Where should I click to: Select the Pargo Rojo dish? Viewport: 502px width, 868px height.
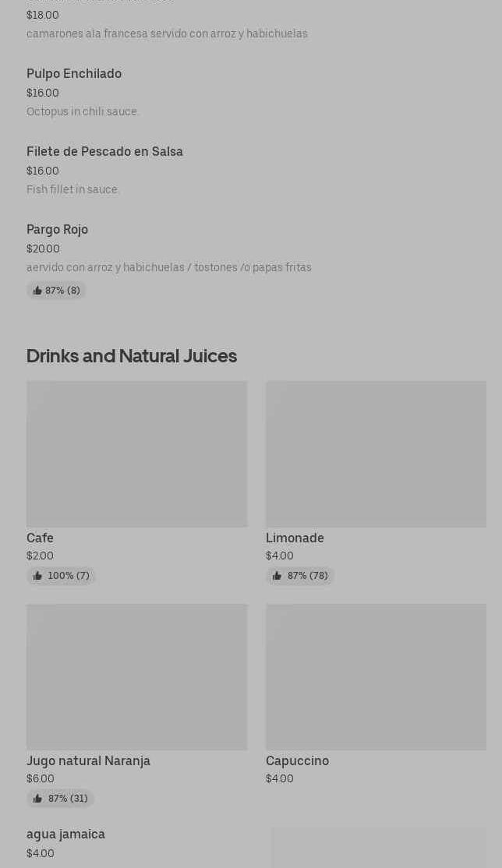(58, 230)
